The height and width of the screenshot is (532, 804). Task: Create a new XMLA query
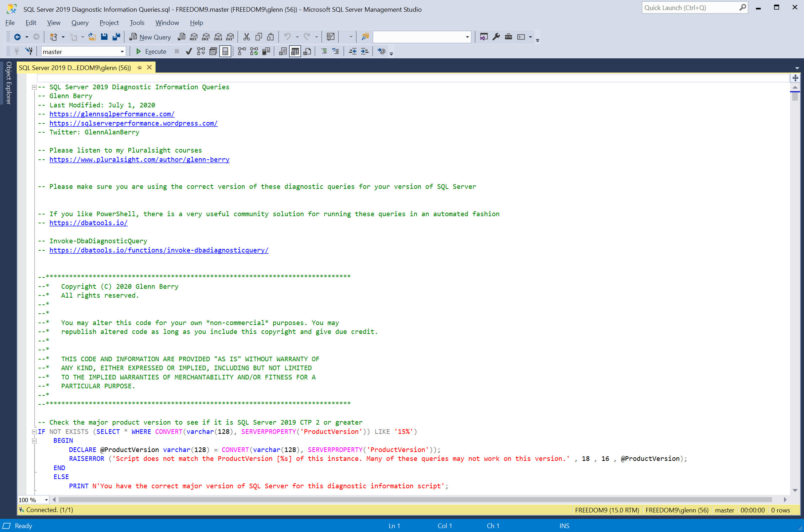click(218, 37)
